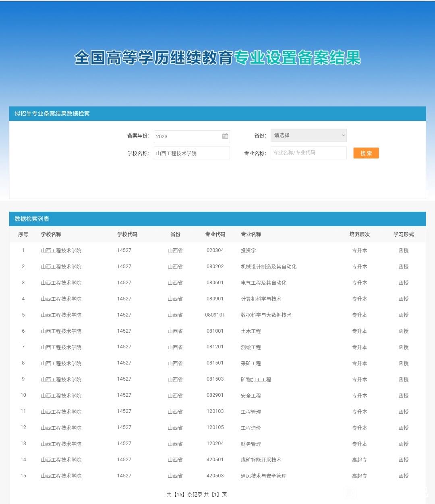
Task: Click the 学习形式 column header
Action: pyautogui.click(x=404, y=234)
